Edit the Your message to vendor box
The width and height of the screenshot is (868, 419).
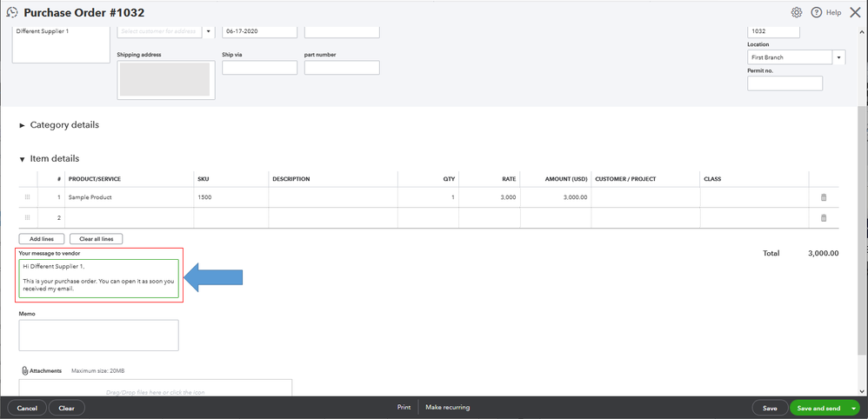[98, 278]
